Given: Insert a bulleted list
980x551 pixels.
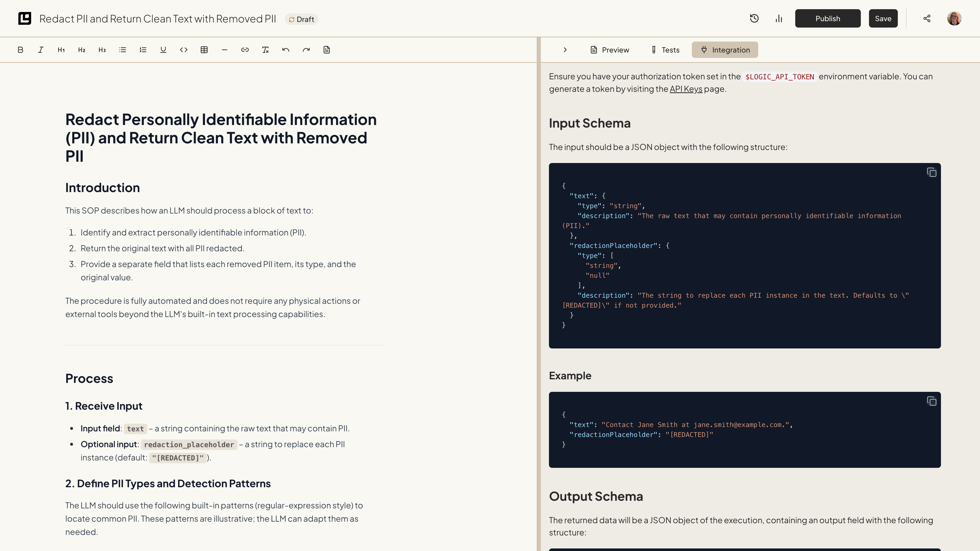Looking at the screenshot, I should point(122,50).
